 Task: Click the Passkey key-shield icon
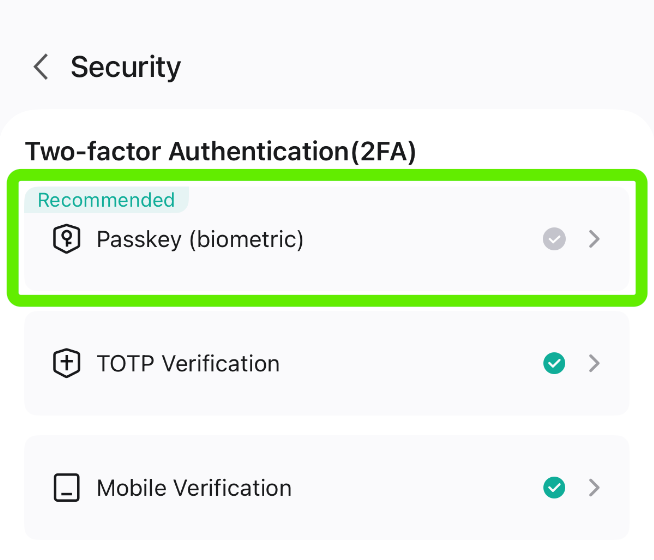pyautogui.click(x=67, y=239)
